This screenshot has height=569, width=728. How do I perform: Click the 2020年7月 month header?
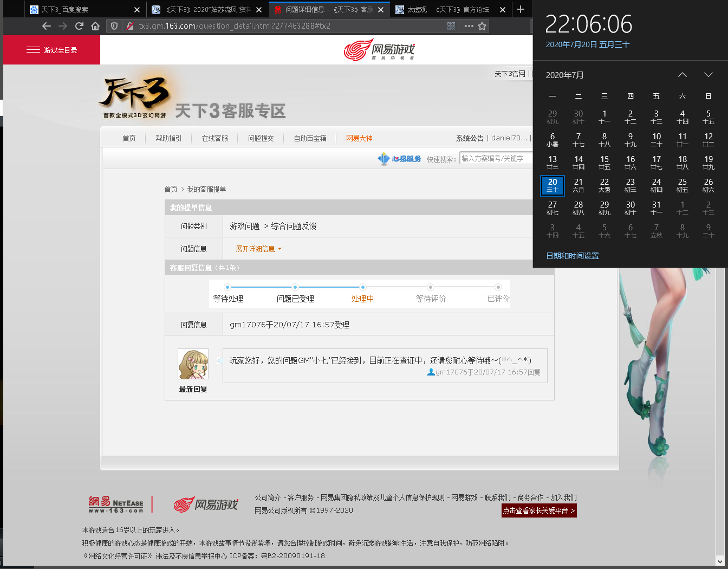pos(564,75)
